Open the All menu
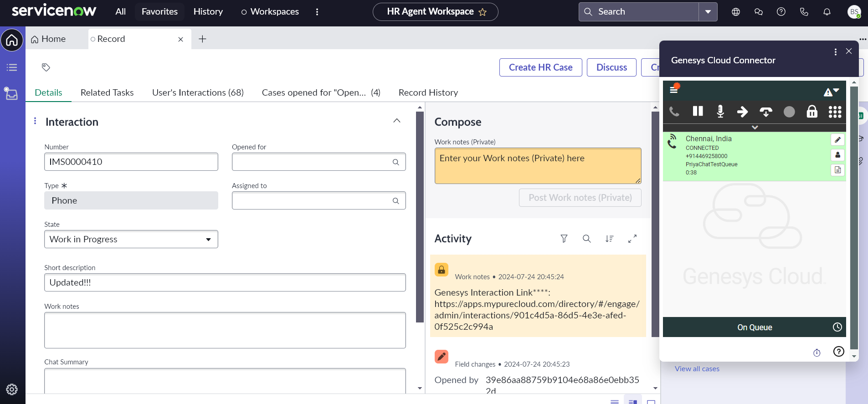 [x=120, y=11]
